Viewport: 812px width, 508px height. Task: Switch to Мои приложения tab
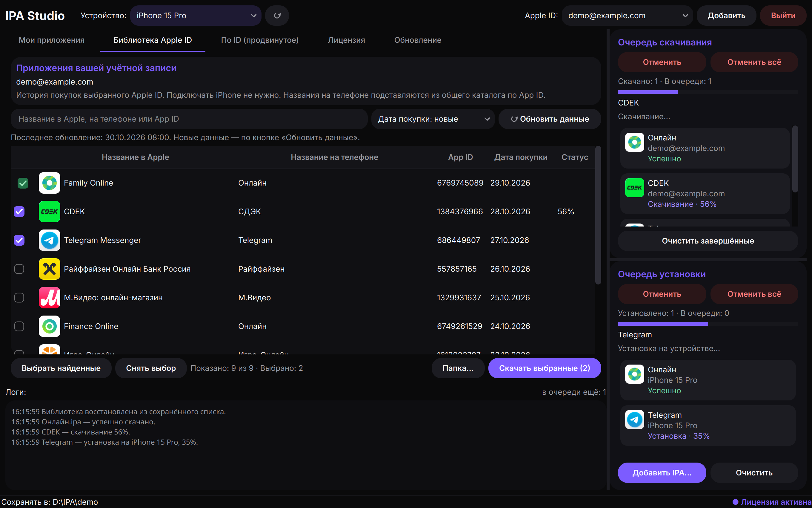pos(51,40)
